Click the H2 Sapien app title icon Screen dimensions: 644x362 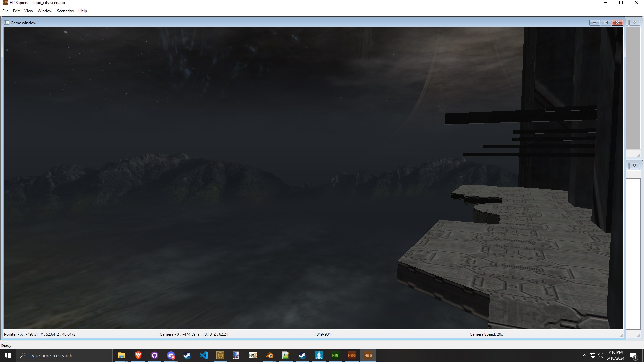[5, 3]
